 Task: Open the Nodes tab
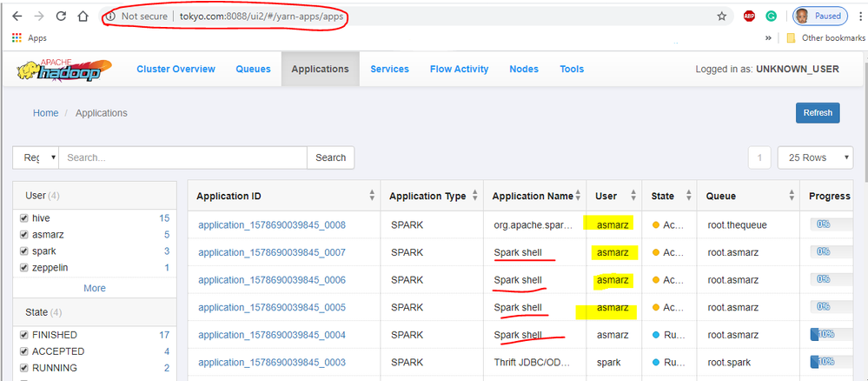[523, 69]
